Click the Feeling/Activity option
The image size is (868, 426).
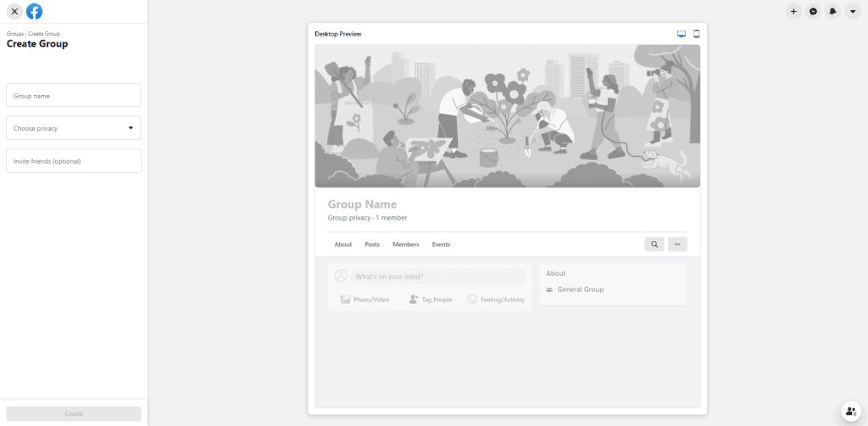click(496, 300)
